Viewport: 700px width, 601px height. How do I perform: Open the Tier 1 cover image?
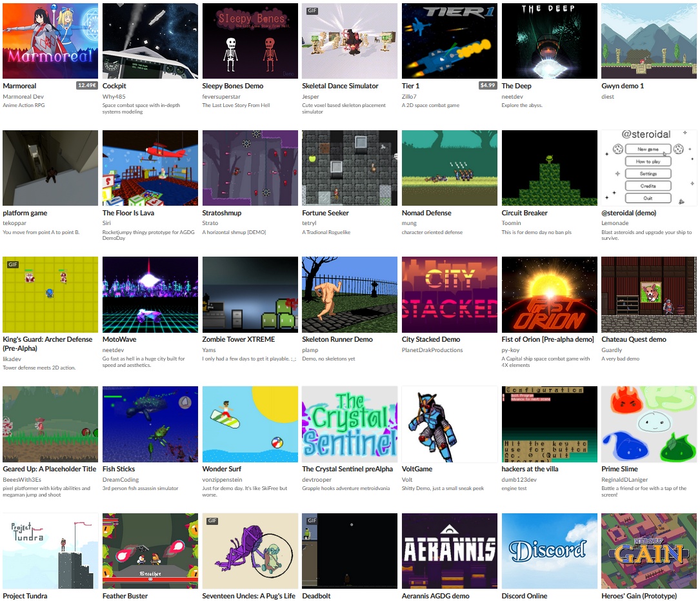pos(450,41)
